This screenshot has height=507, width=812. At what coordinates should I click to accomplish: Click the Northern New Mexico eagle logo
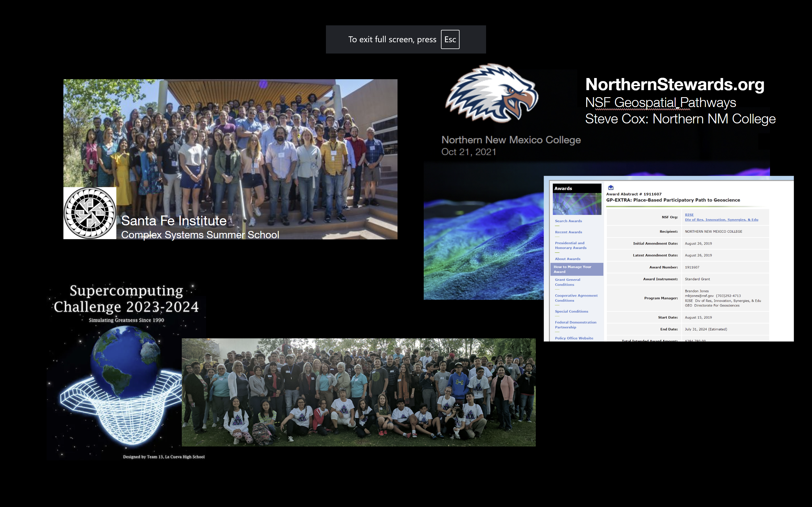[491, 94]
